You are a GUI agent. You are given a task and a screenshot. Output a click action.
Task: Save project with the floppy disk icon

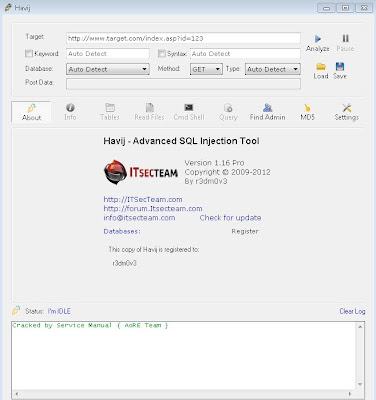coord(340,67)
